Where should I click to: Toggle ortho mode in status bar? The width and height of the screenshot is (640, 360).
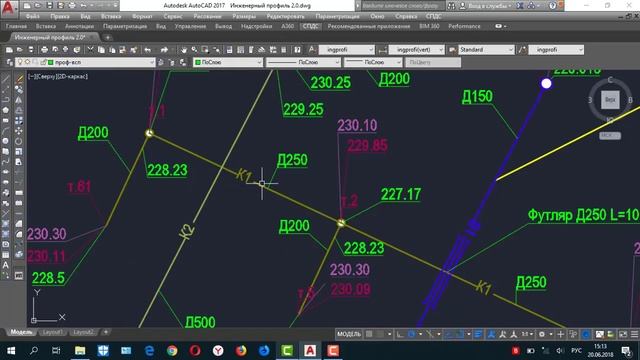pyautogui.click(x=400, y=334)
